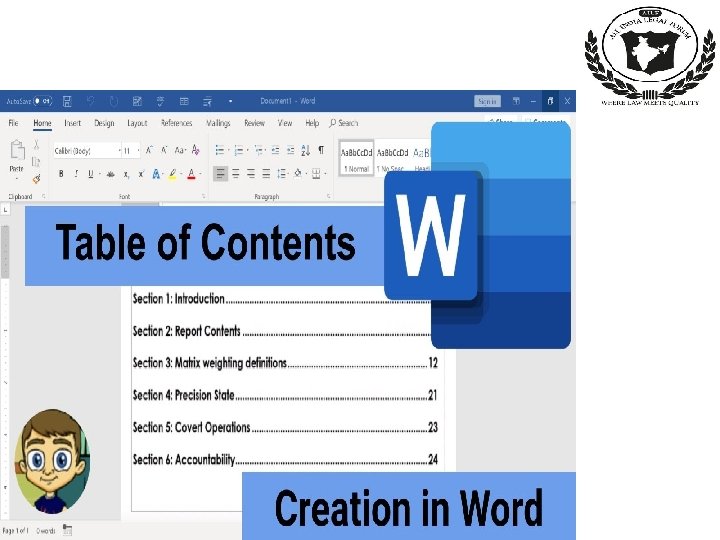
Task: Click the Ribbon Display Options icon
Action: tap(516, 101)
